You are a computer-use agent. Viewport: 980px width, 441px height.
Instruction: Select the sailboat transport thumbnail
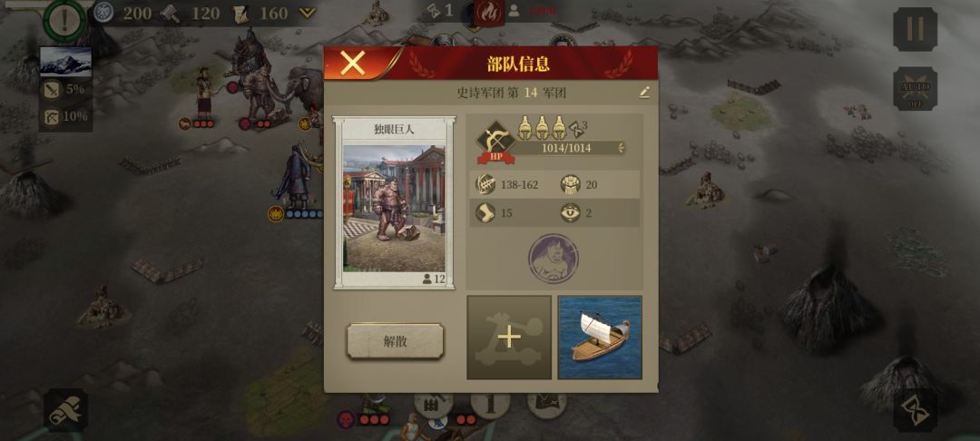(600, 338)
